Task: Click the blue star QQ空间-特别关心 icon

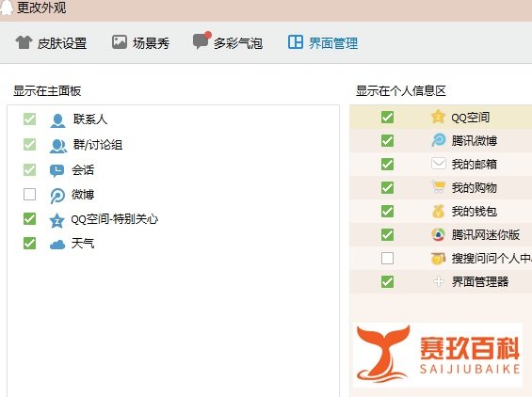Action: tap(57, 221)
